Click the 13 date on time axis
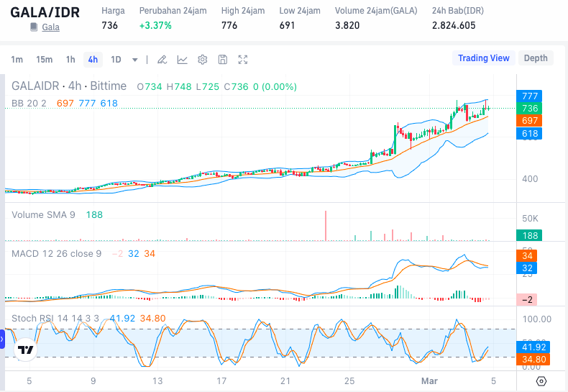The width and height of the screenshot is (568, 392). pyautogui.click(x=157, y=381)
